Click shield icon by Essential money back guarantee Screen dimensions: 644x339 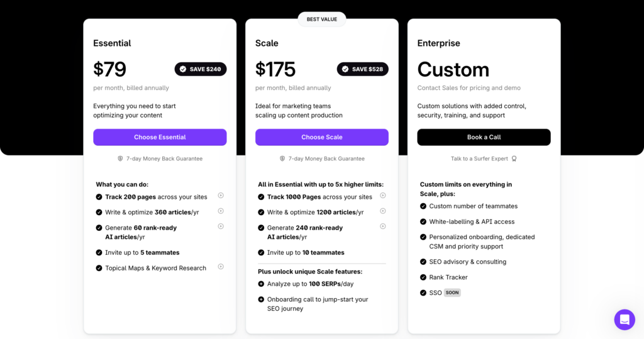[x=120, y=158]
